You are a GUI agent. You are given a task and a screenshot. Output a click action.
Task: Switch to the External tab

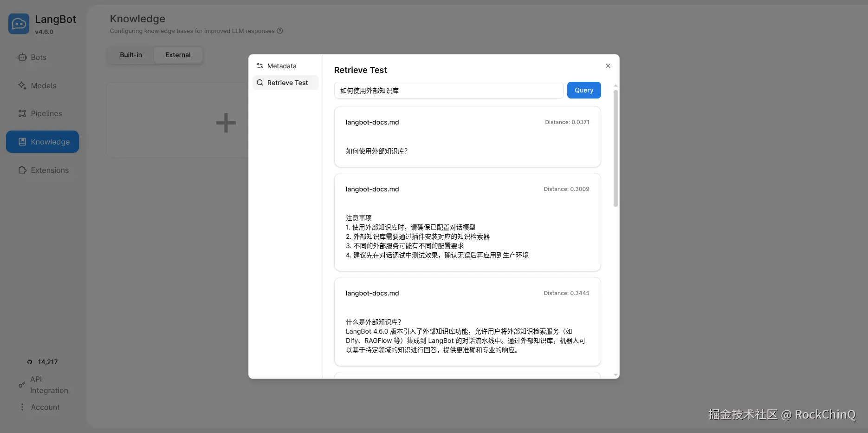pyautogui.click(x=178, y=55)
